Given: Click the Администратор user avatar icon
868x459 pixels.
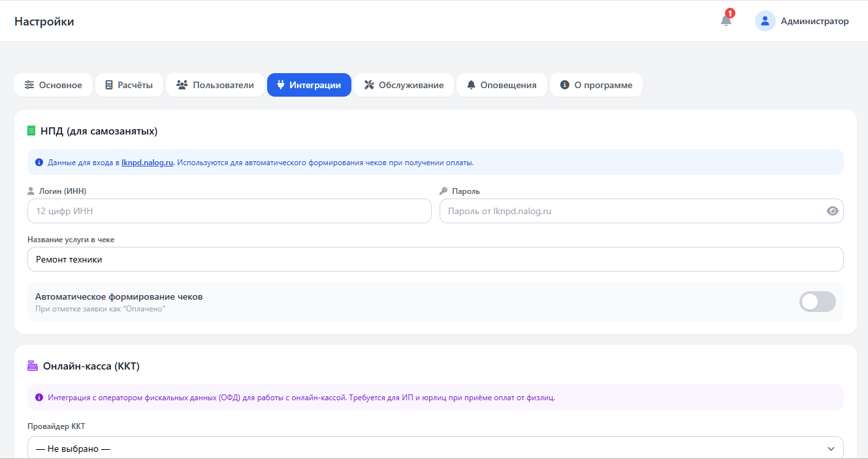Looking at the screenshot, I should (765, 21).
